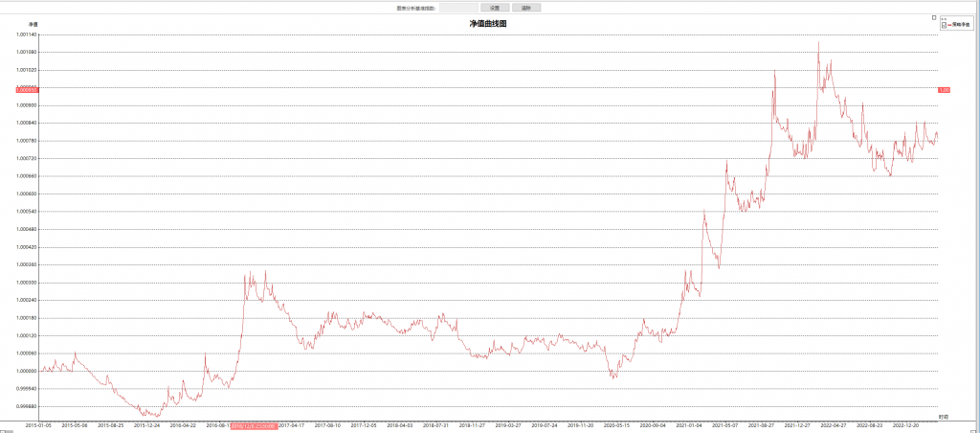Click the red price tag at right edge
The height and width of the screenshot is (433, 980).
[x=943, y=89]
